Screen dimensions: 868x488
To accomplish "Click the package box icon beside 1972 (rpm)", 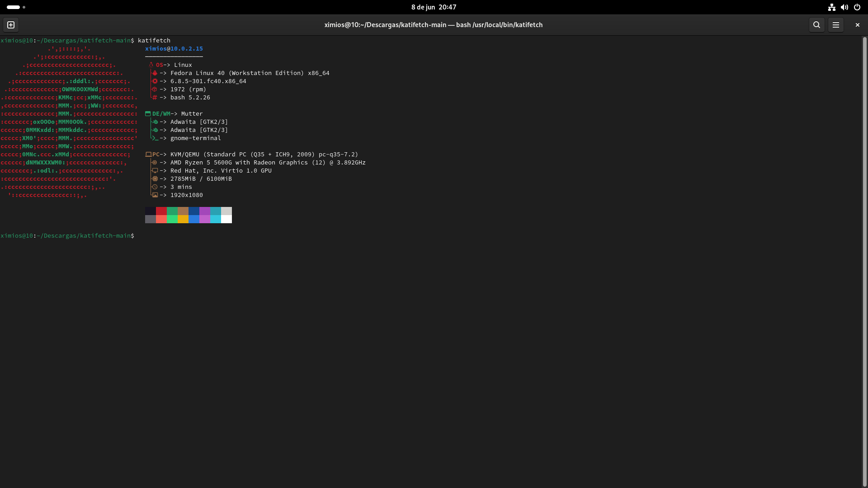I will 155,89.
